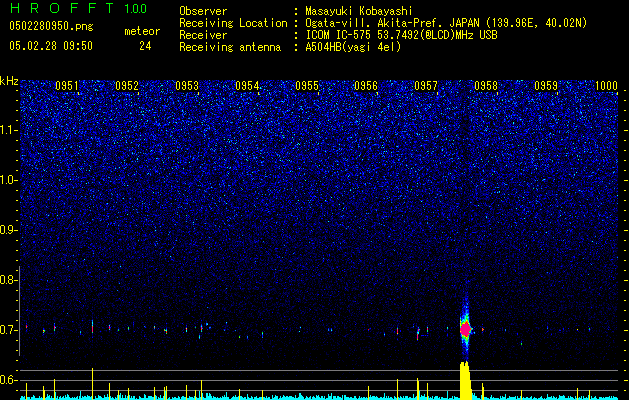Click the 'Receiver' field label
The width and height of the screenshot is (629, 400).
[x=203, y=35]
